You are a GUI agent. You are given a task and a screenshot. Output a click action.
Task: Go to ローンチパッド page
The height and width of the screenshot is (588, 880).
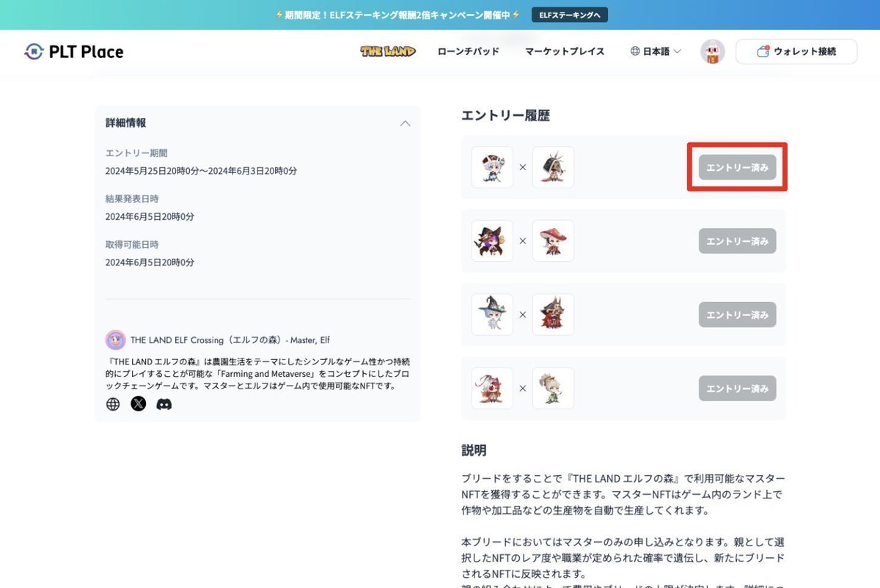468,51
